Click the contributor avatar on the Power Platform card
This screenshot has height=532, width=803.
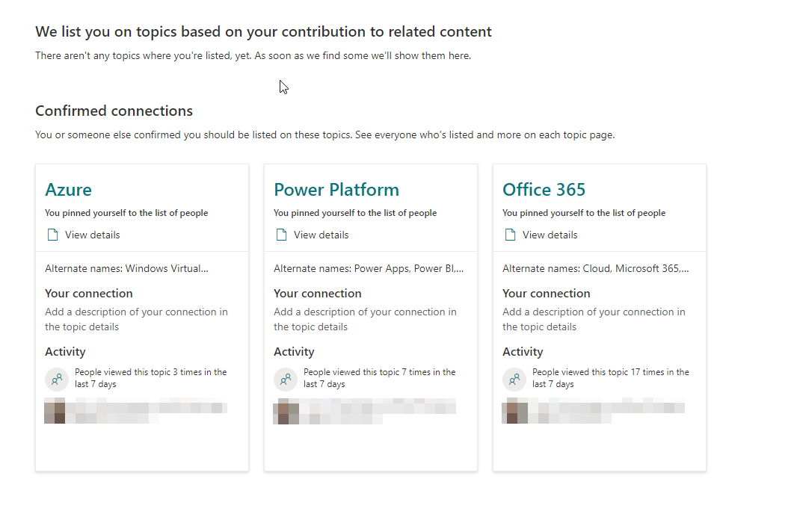pos(286,410)
